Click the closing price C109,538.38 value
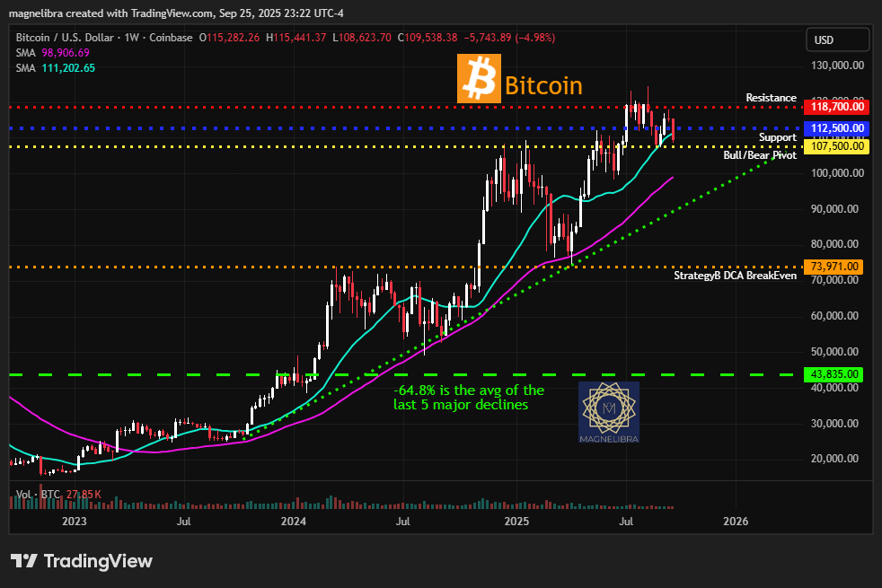882x588 pixels. (428, 38)
